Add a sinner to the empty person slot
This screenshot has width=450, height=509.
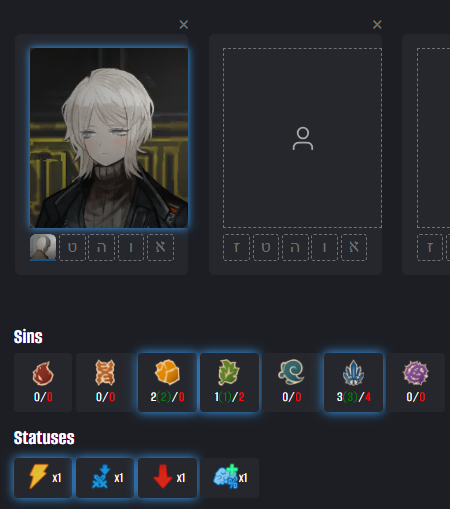point(302,138)
